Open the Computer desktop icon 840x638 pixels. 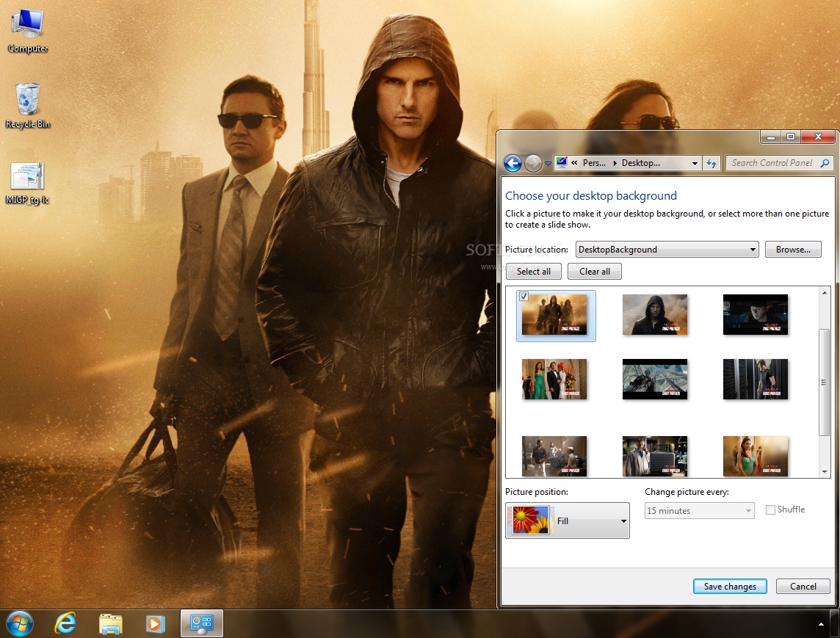click(27, 31)
